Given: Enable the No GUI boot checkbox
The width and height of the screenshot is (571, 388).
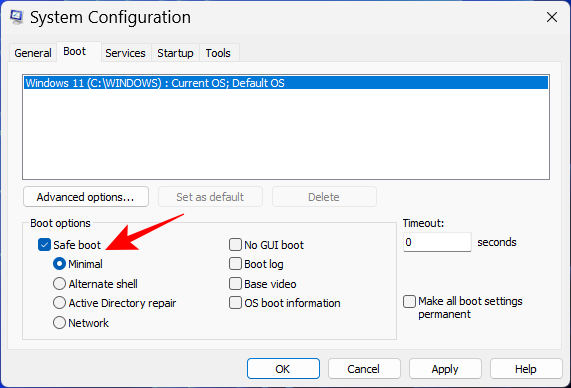Looking at the screenshot, I should point(235,245).
